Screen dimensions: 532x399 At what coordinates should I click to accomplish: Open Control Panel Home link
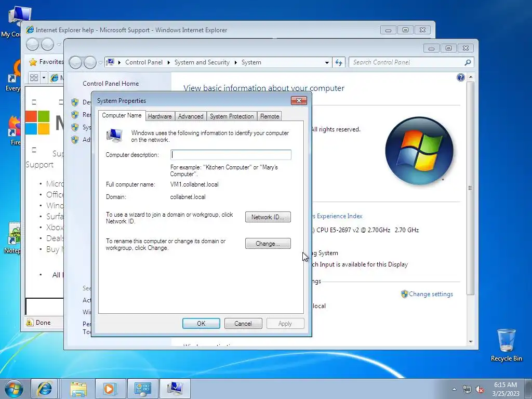[x=111, y=84]
